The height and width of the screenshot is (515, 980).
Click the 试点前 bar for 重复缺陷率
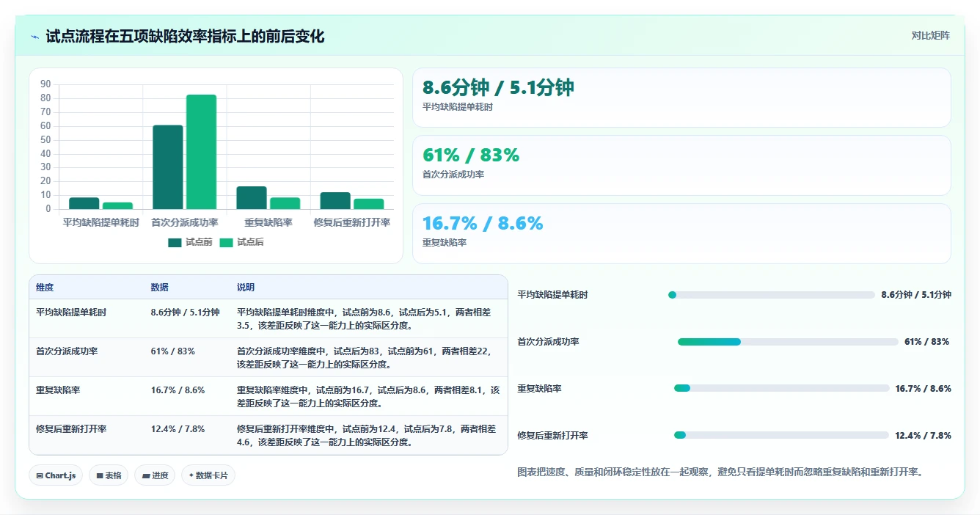coord(252,198)
